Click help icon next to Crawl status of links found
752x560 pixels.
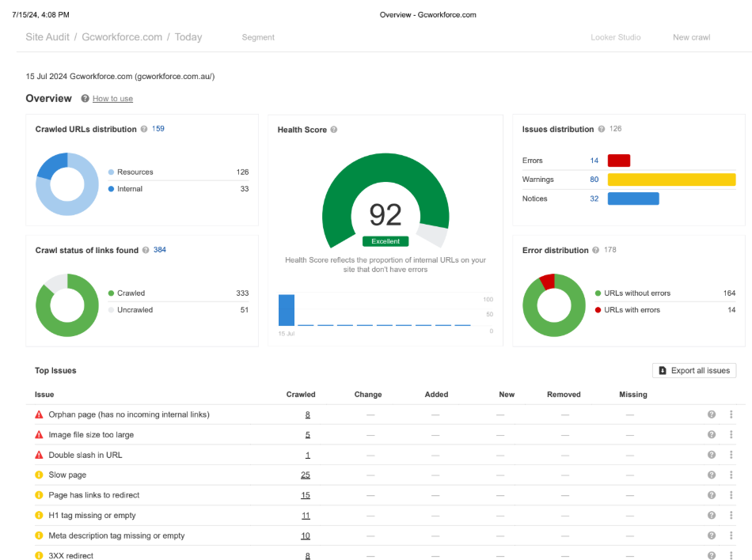click(x=146, y=250)
